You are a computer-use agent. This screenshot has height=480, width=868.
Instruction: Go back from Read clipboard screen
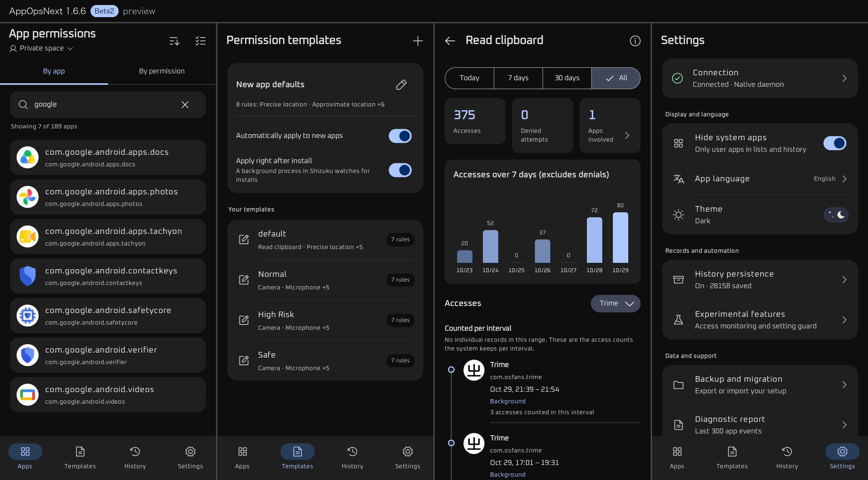tap(450, 41)
